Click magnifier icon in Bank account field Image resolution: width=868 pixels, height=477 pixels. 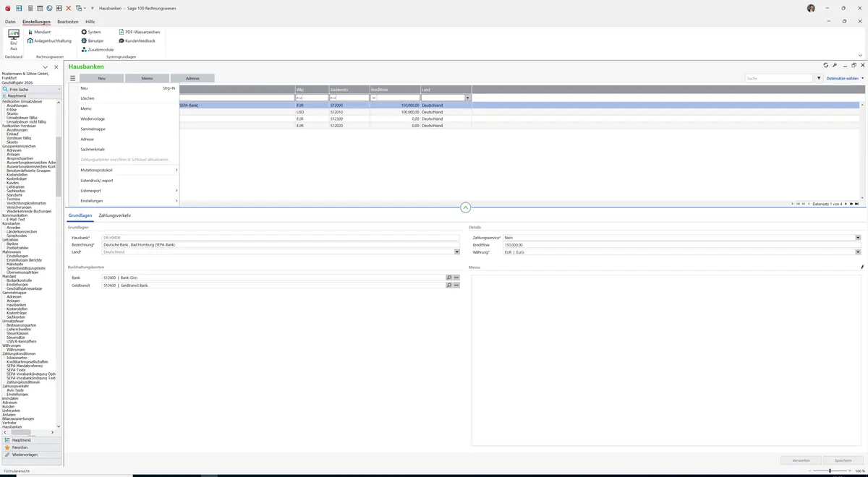click(x=448, y=277)
